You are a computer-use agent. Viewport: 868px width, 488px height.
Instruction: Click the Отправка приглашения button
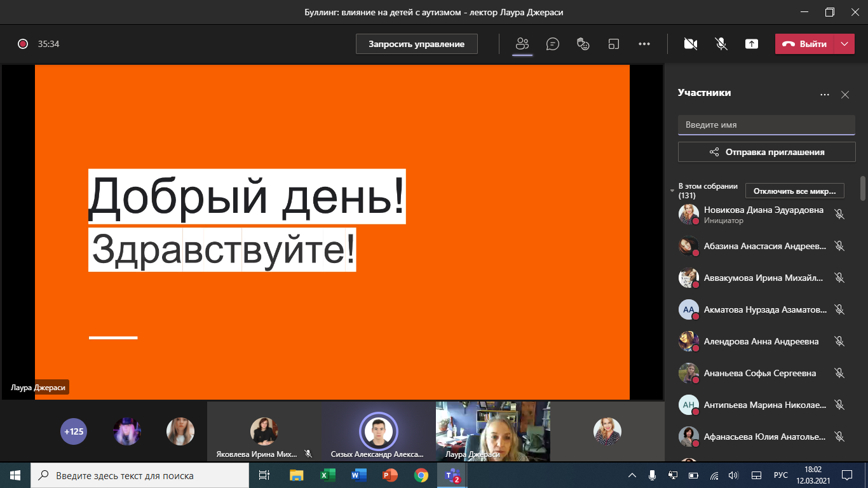[766, 152]
